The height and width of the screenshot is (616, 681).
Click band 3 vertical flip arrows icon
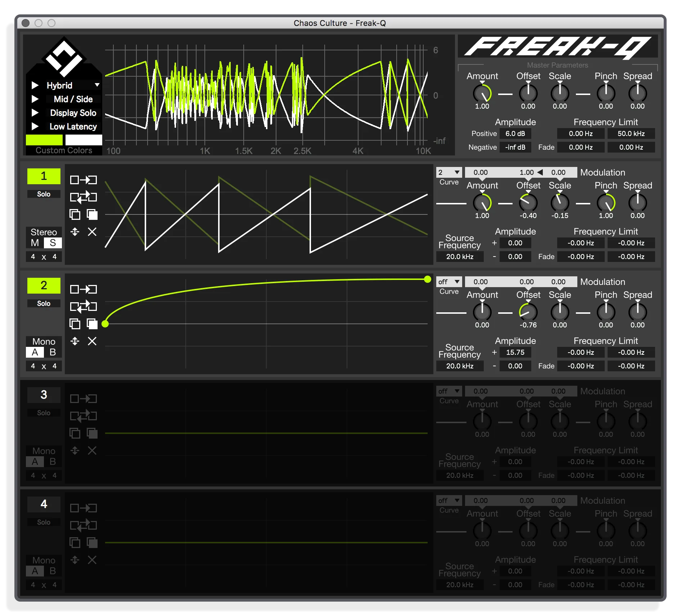click(75, 450)
